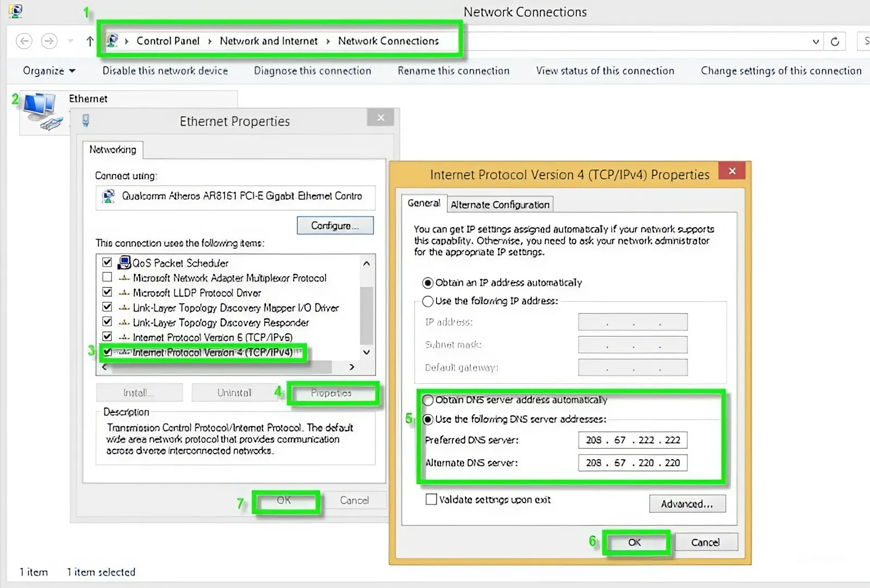Click the QoS Packet Scheduler icon

(x=125, y=263)
